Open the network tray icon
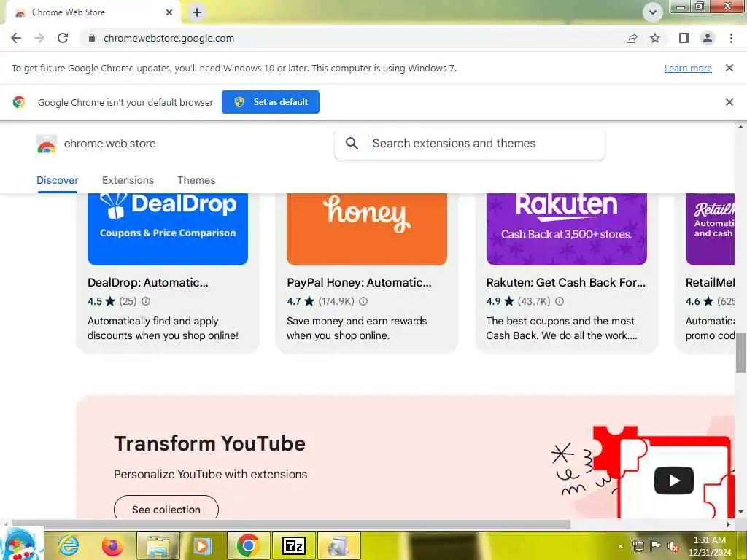The width and height of the screenshot is (747, 560). pos(638,546)
